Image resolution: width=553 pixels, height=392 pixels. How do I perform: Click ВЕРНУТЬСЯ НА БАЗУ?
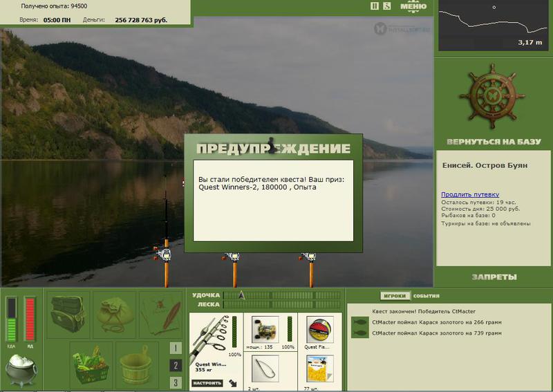click(494, 142)
